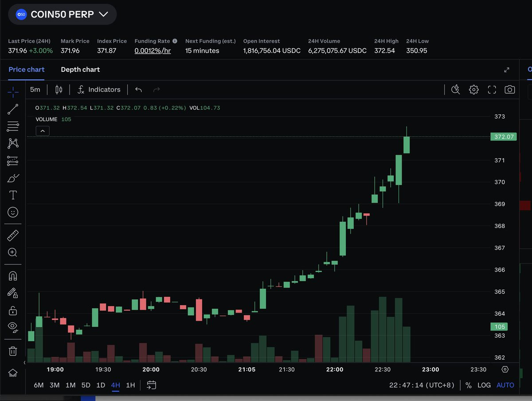Click the Index Price value 371.87
Viewport: 532px width, 401px height.
coord(106,51)
